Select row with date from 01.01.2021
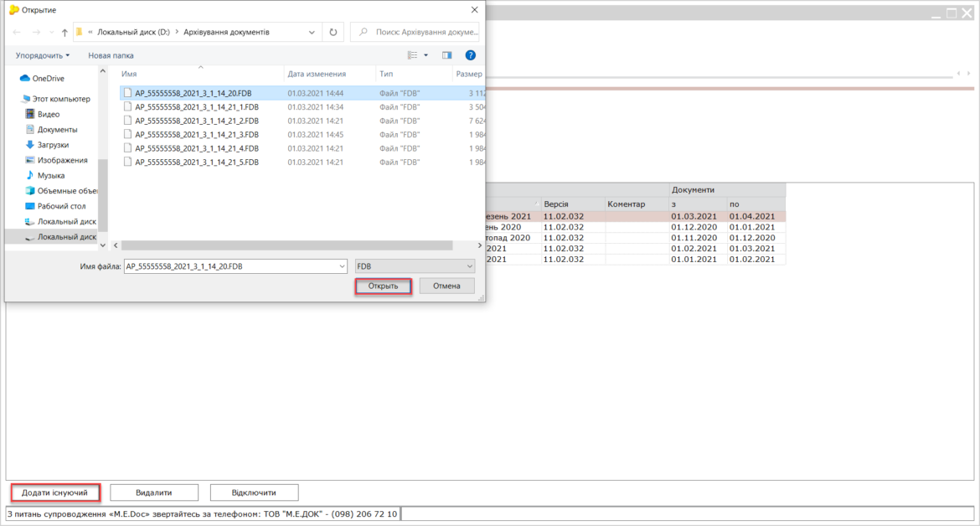 [635, 260]
